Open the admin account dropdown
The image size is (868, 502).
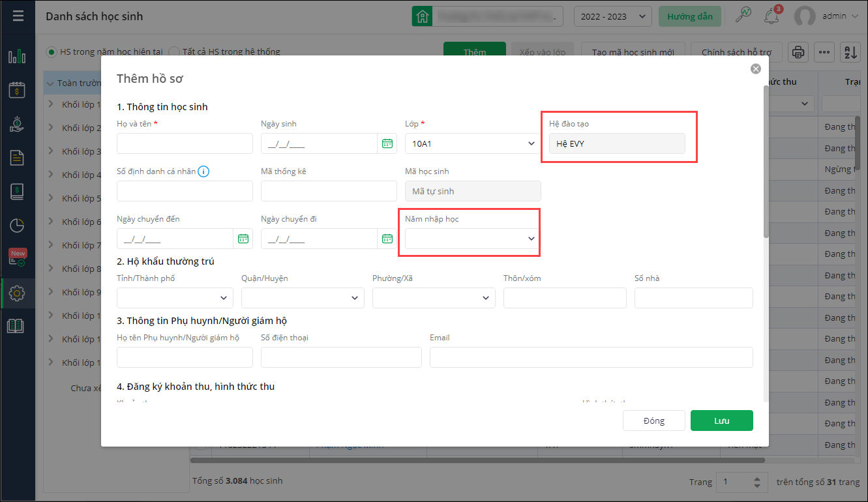841,16
